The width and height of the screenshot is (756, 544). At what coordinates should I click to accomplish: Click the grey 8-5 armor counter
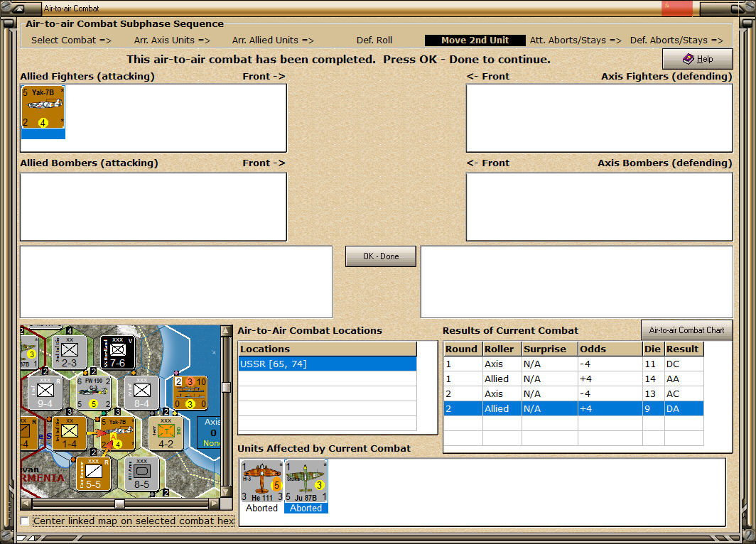tap(142, 474)
